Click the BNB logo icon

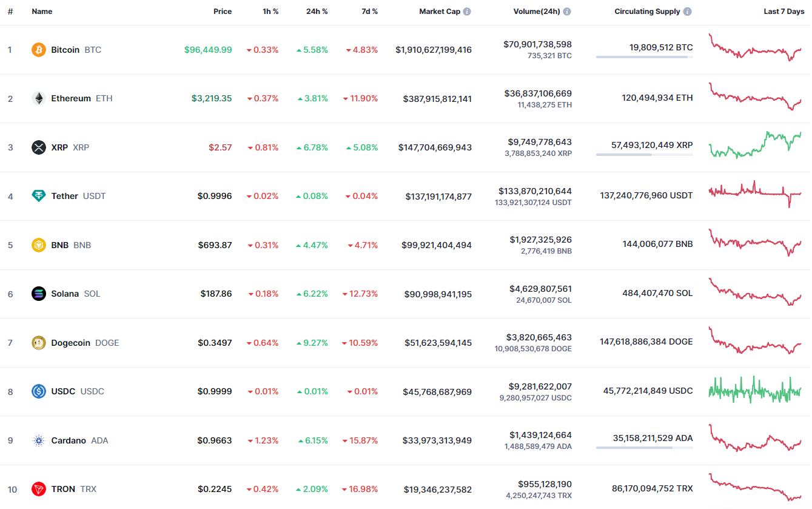[39, 245]
